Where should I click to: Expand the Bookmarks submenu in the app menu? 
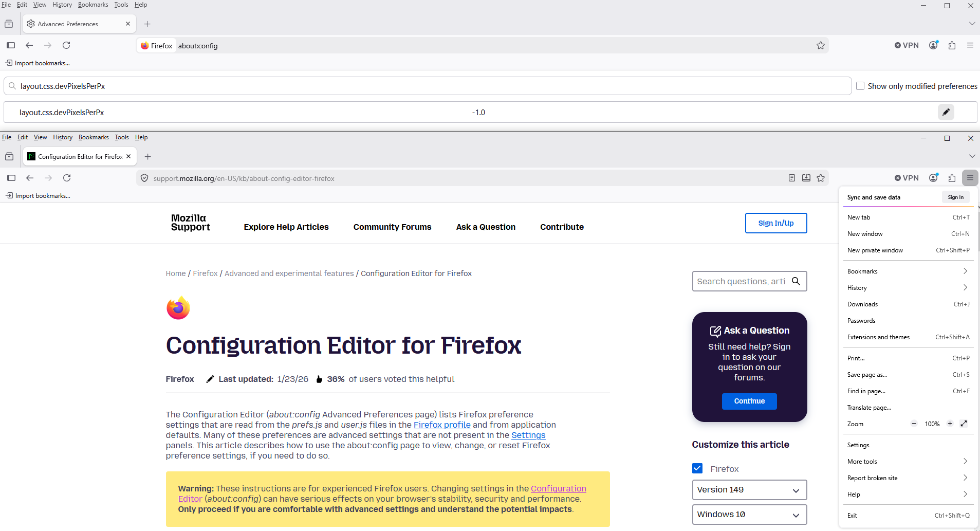pos(909,271)
